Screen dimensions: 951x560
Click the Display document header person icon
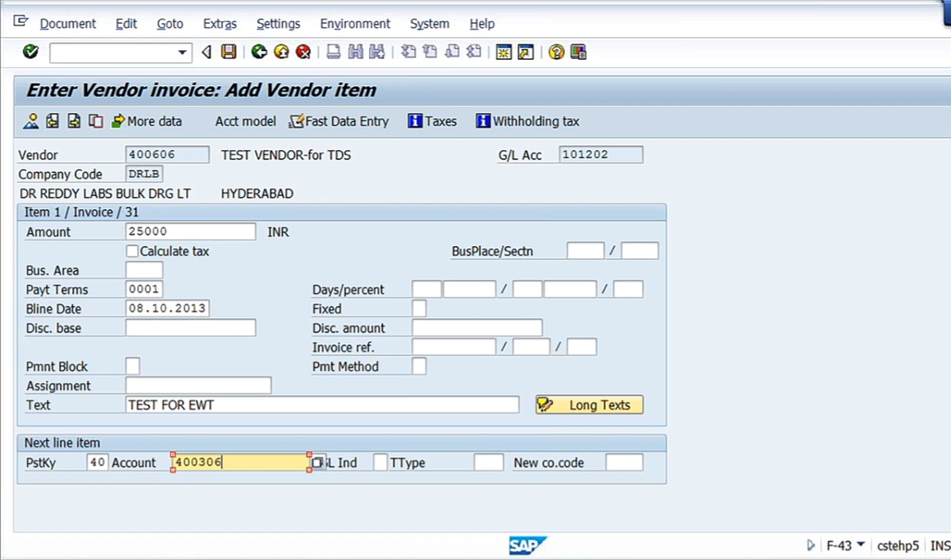[31, 121]
